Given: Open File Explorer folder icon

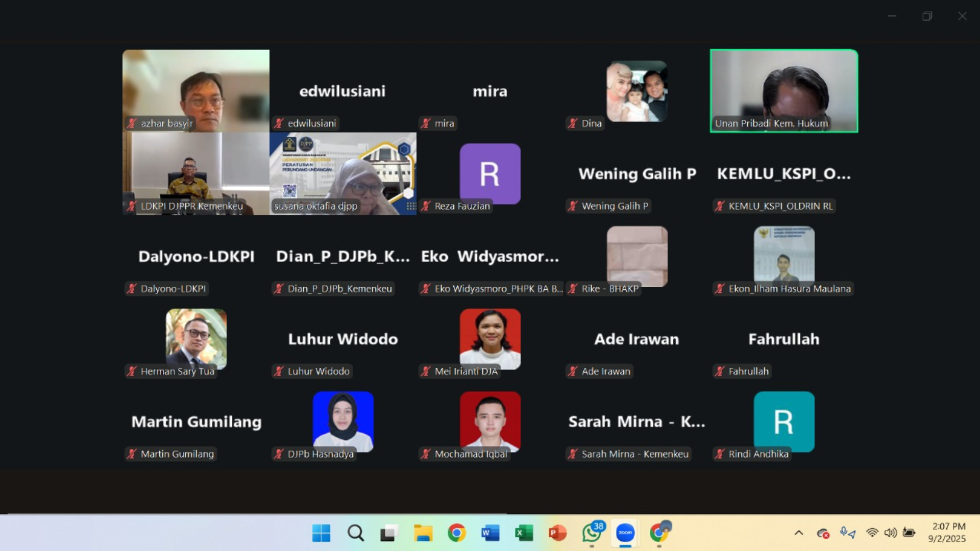Looking at the screenshot, I should point(423,533).
